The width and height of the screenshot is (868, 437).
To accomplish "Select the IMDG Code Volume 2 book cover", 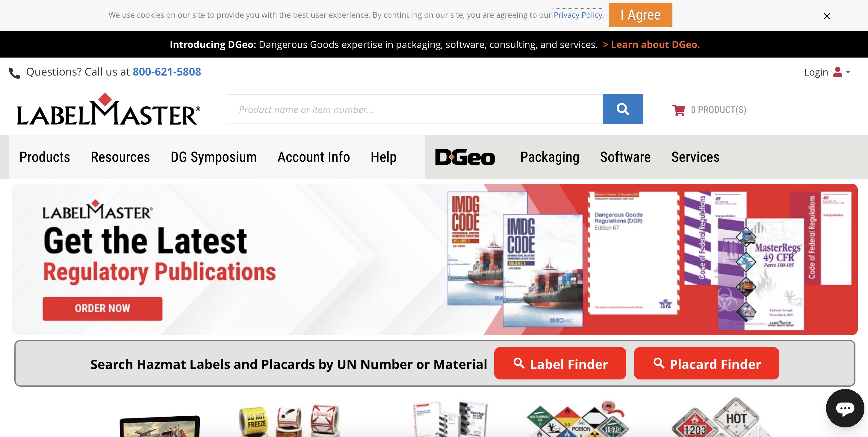I will tap(475, 248).
